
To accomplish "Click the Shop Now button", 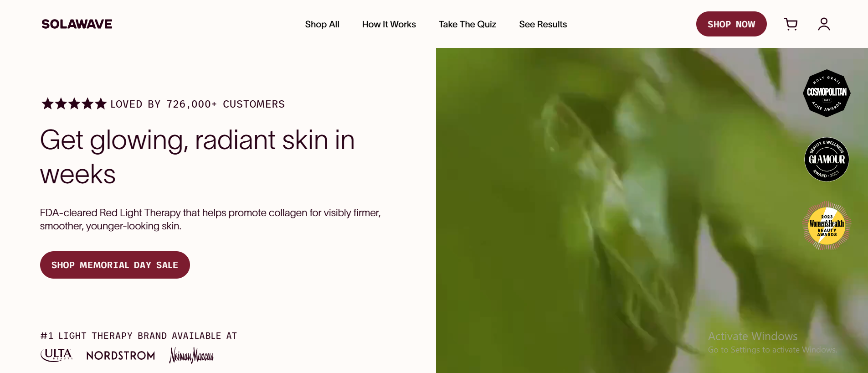I will click(x=731, y=24).
